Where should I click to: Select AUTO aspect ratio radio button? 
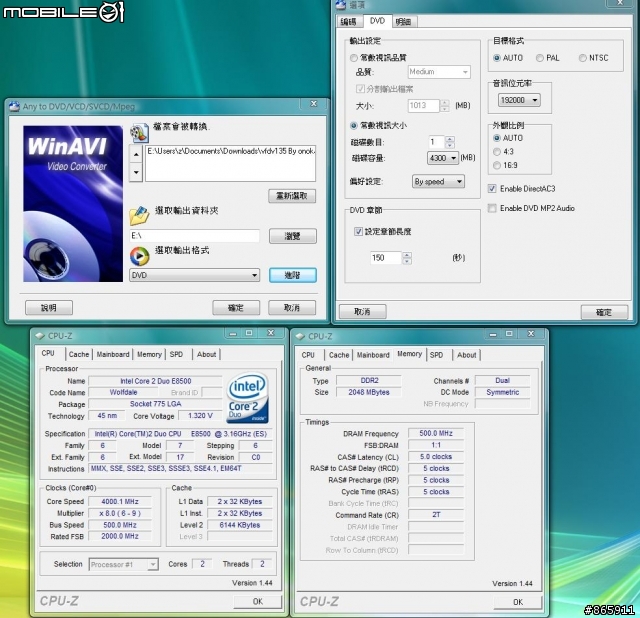click(497, 138)
